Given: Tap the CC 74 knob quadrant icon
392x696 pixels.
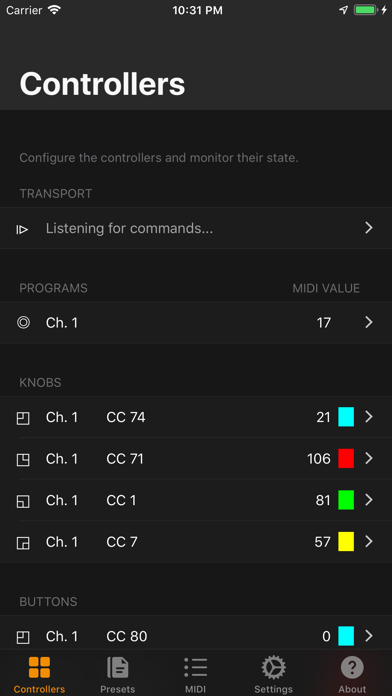Looking at the screenshot, I should (23, 418).
